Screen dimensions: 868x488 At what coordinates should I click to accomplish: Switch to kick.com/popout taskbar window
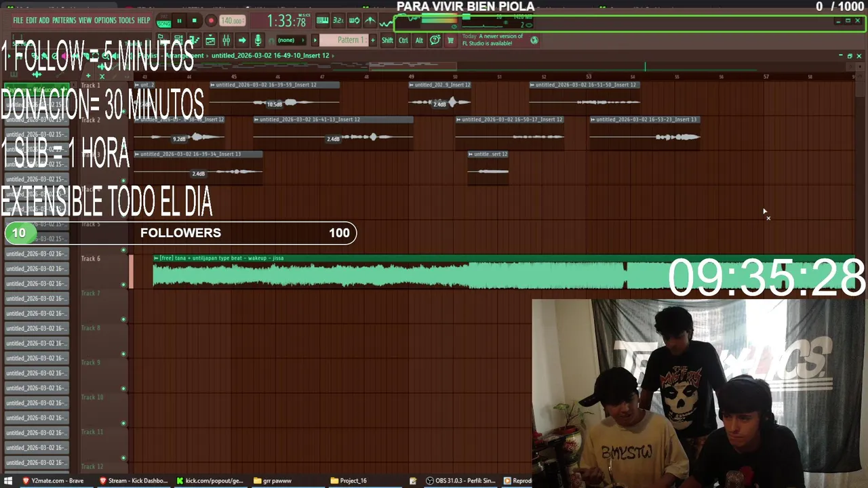pyautogui.click(x=210, y=481)
